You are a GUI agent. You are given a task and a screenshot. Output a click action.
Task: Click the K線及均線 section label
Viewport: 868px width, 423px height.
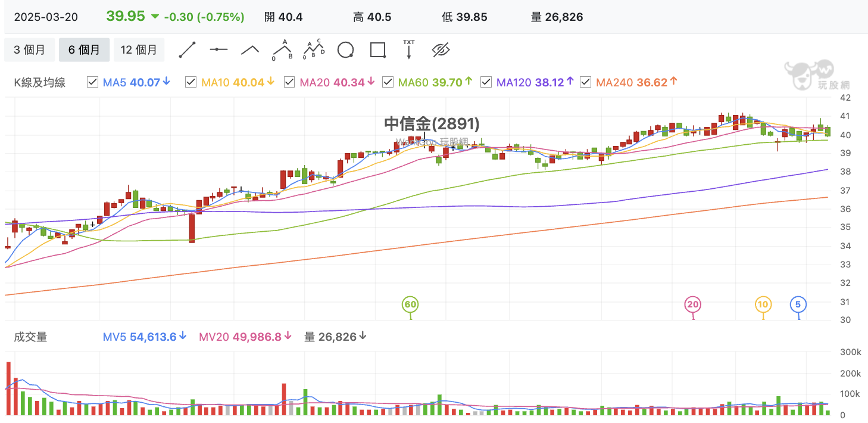pos(39,83)
